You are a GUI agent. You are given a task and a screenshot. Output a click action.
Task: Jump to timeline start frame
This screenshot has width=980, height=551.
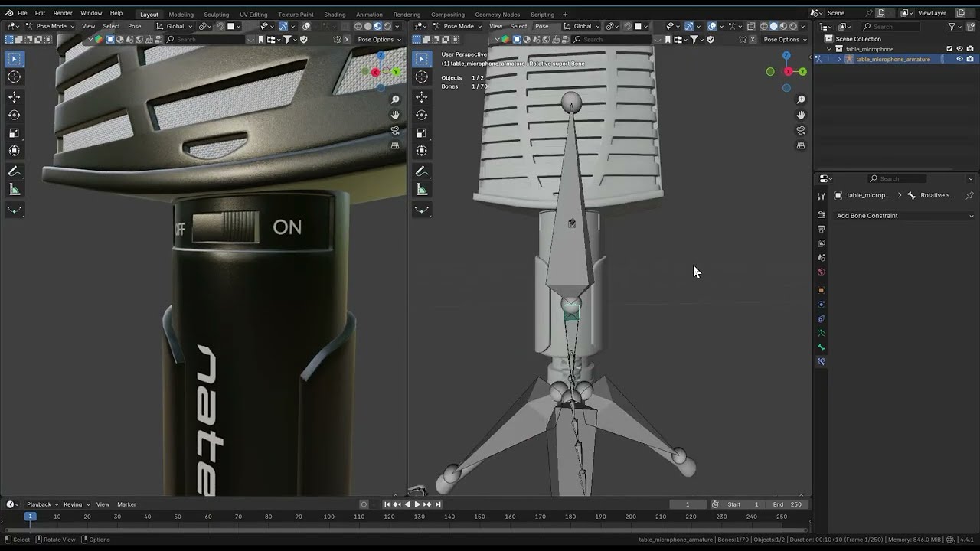(x=387, y=504)
